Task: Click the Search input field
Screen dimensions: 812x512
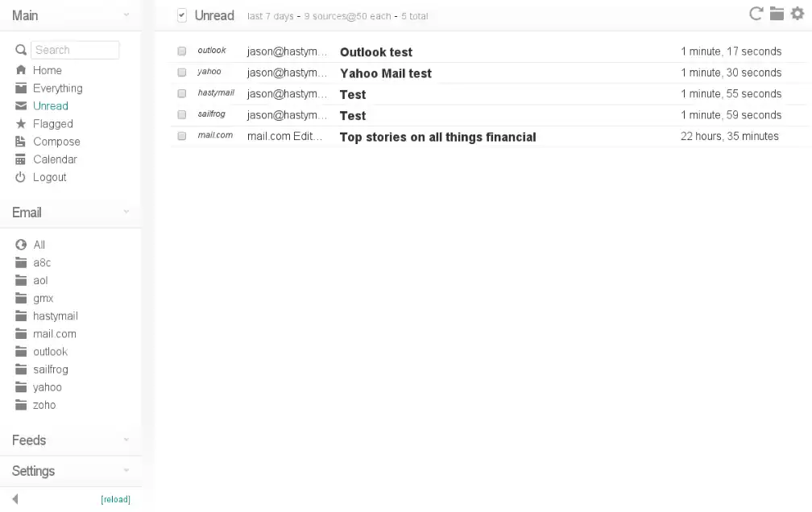Action: 75,50
